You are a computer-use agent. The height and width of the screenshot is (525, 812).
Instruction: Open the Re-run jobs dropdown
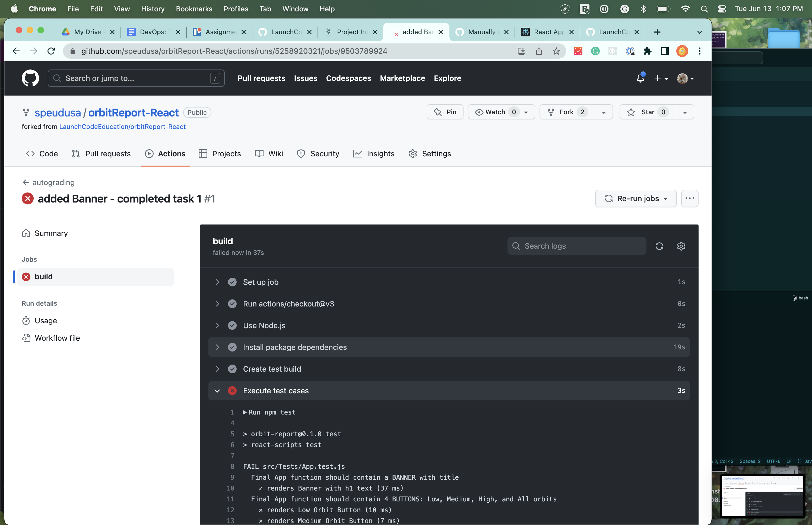tap(636, 198)
